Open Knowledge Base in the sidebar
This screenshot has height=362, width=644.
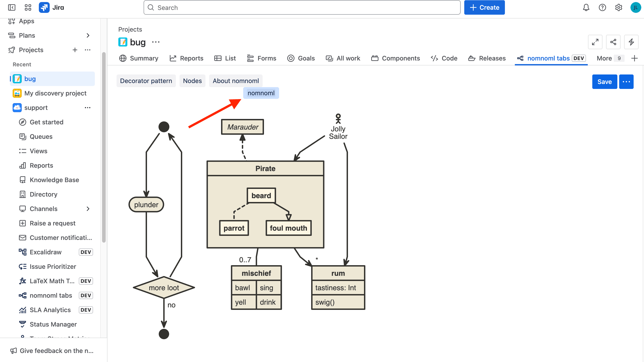coord(54,180)
